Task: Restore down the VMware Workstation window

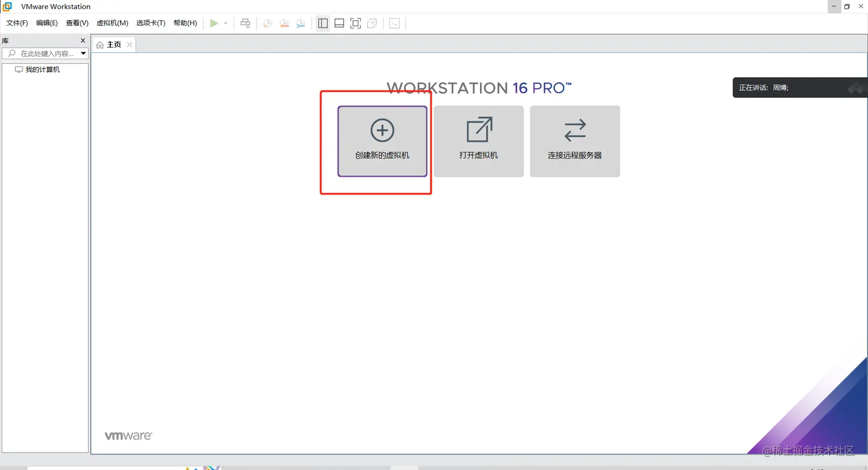Action: coord(847,6)
